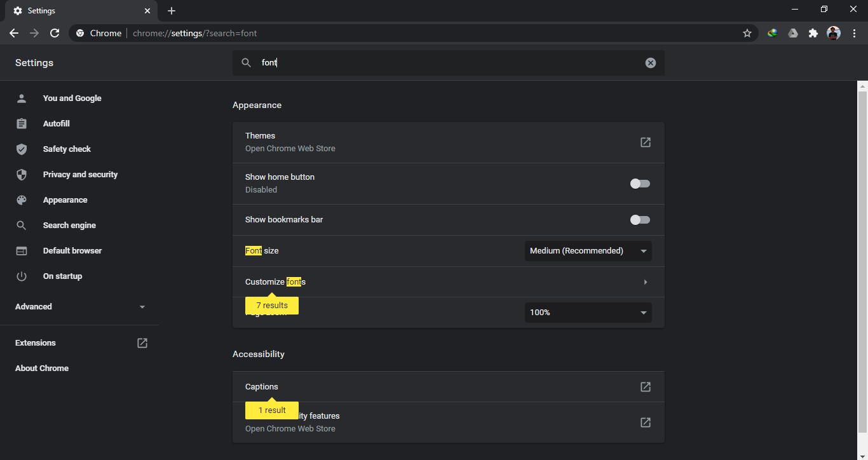The height and width of the screenshot is (460, 868).
Task: Clear the settings search field
Action: [x=650, y=63]
